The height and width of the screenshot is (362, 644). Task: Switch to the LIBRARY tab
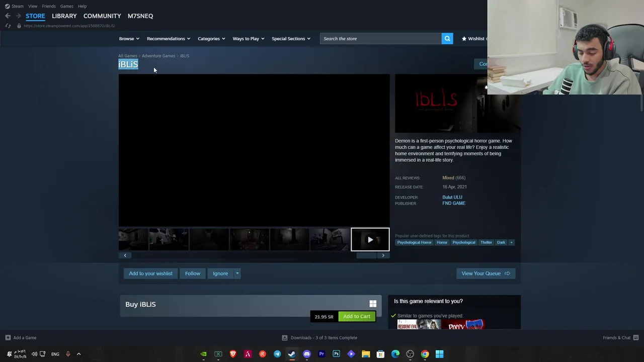[x=64, y=16]
